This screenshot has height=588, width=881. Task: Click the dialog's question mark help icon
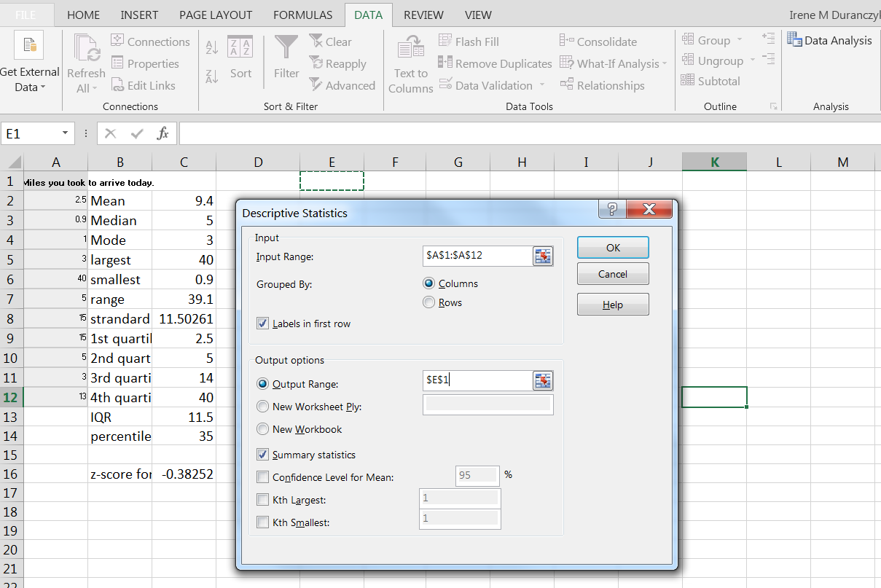coord(612,211)
